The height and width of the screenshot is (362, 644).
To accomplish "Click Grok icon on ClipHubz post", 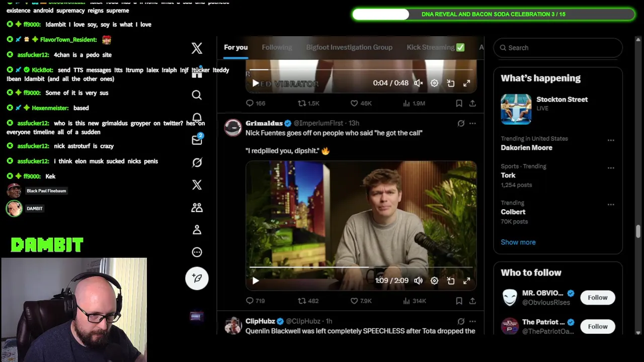I will (x=461, y=321).
